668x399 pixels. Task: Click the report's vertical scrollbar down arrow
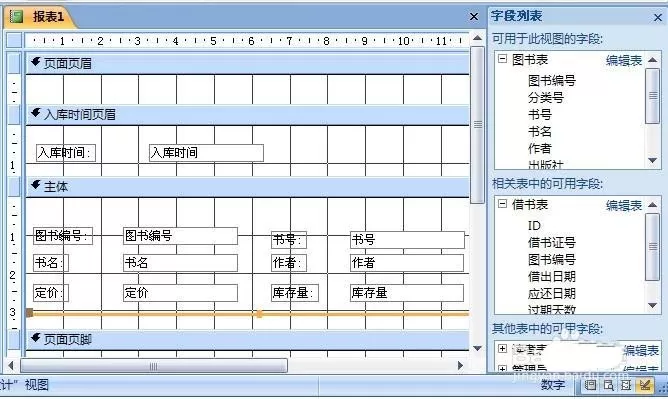[x=478, y=348]
